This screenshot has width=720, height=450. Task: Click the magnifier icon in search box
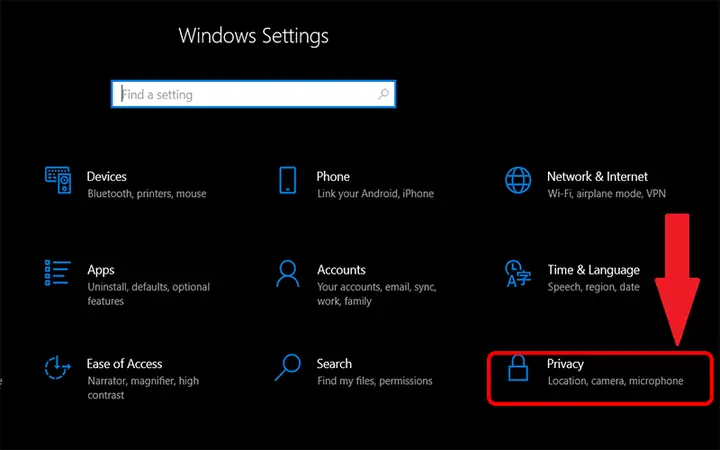tap(383, 94)
